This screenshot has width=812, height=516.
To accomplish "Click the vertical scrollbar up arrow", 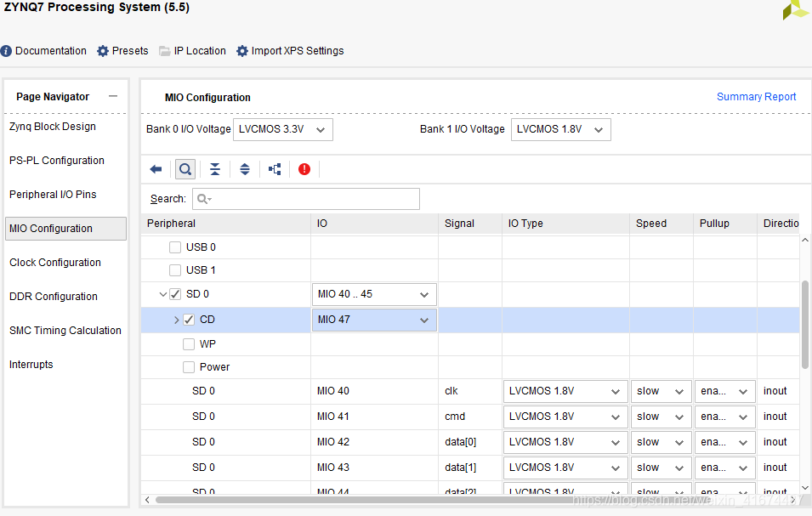I will coord(804,240).
